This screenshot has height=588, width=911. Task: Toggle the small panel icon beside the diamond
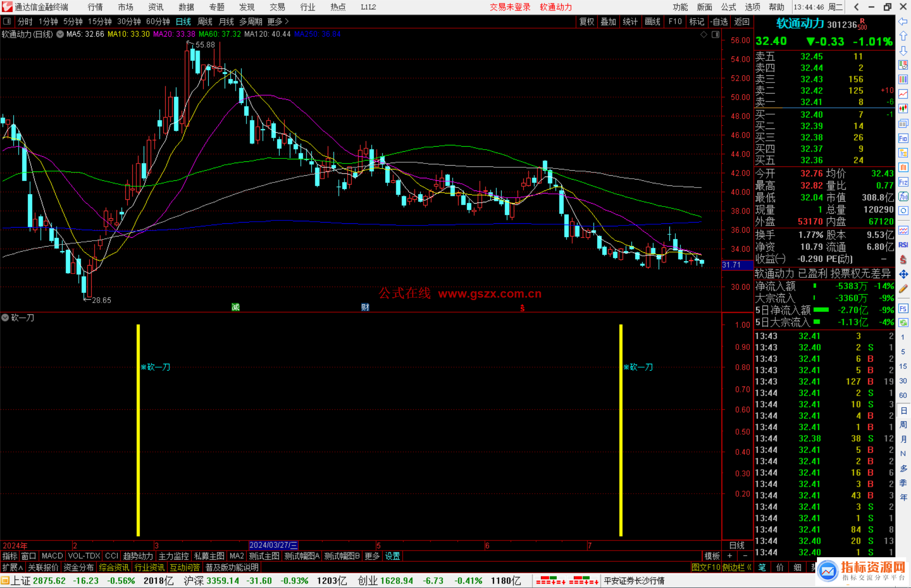coord(715,35)
